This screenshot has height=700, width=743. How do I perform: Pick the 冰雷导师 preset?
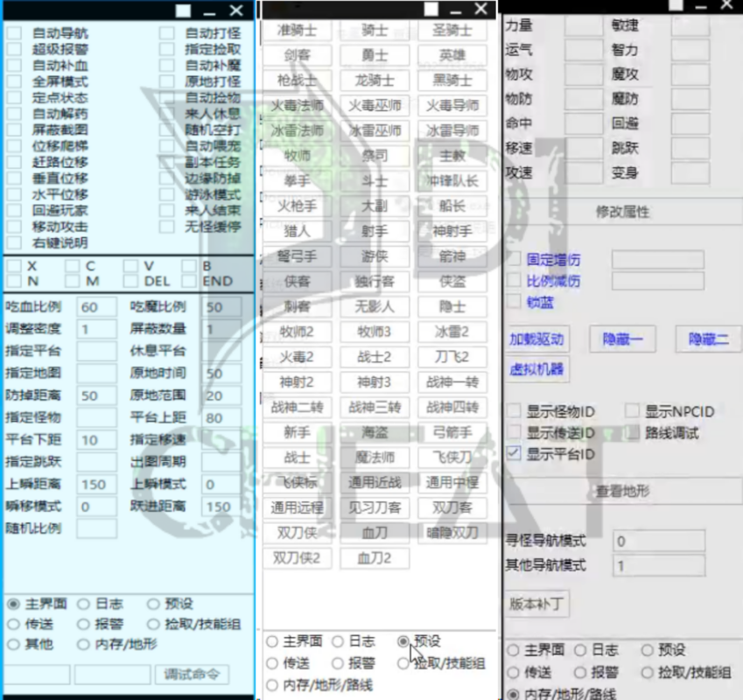pos(452,130)
